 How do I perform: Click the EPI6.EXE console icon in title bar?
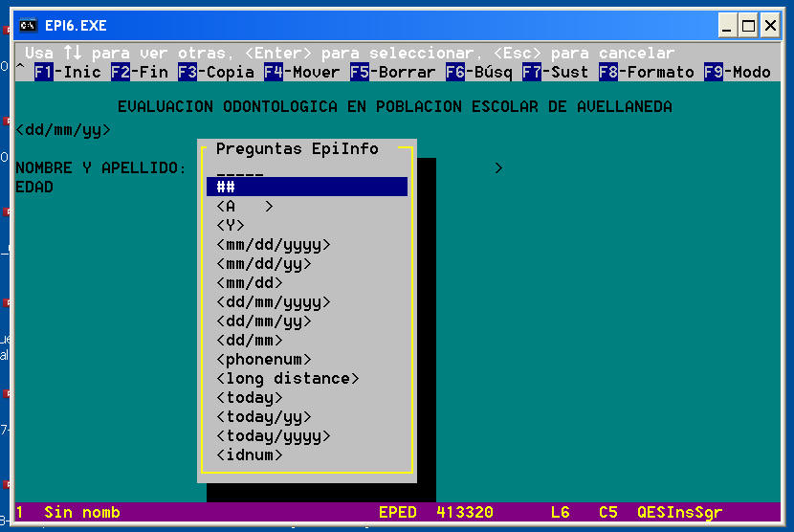click(x=28, y=25)
